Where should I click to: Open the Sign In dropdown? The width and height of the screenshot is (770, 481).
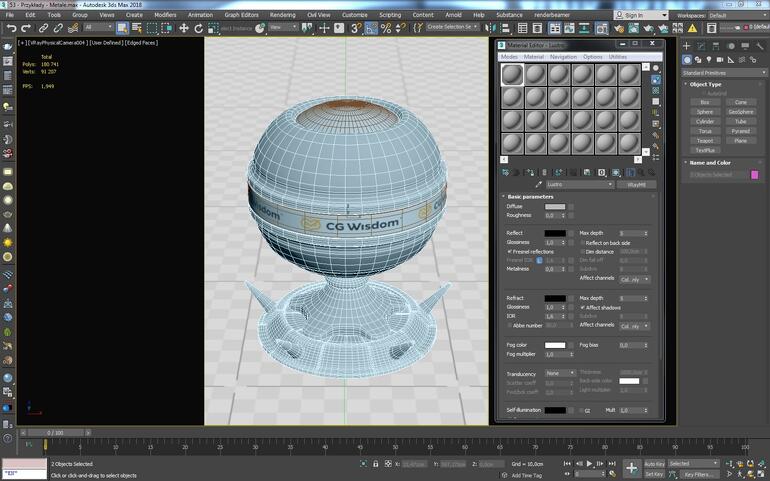coord(641,15)
